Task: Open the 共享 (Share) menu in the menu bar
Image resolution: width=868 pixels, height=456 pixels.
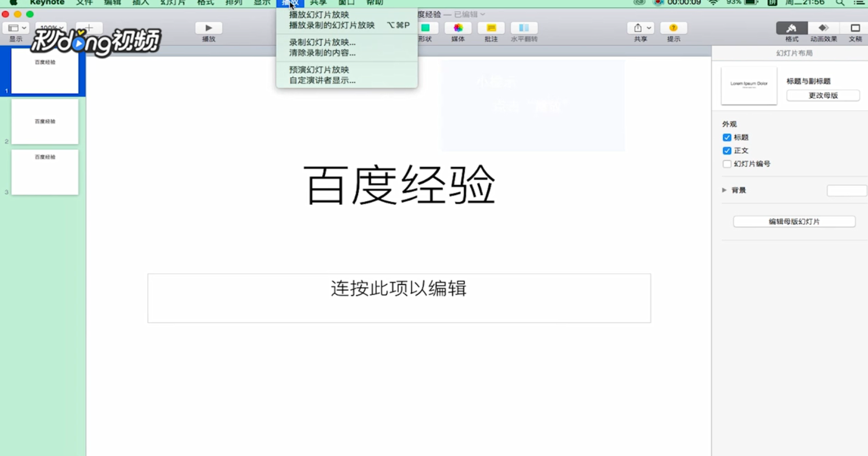Action: point(318,3)
